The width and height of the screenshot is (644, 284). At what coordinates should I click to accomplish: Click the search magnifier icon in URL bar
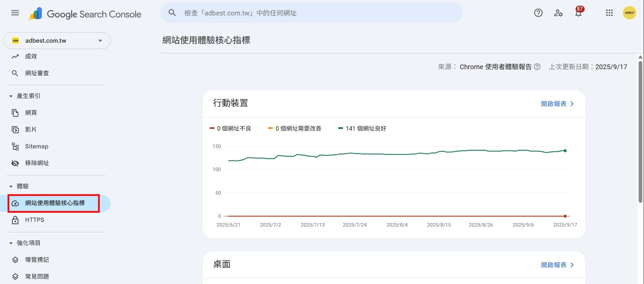click(172, 13)
